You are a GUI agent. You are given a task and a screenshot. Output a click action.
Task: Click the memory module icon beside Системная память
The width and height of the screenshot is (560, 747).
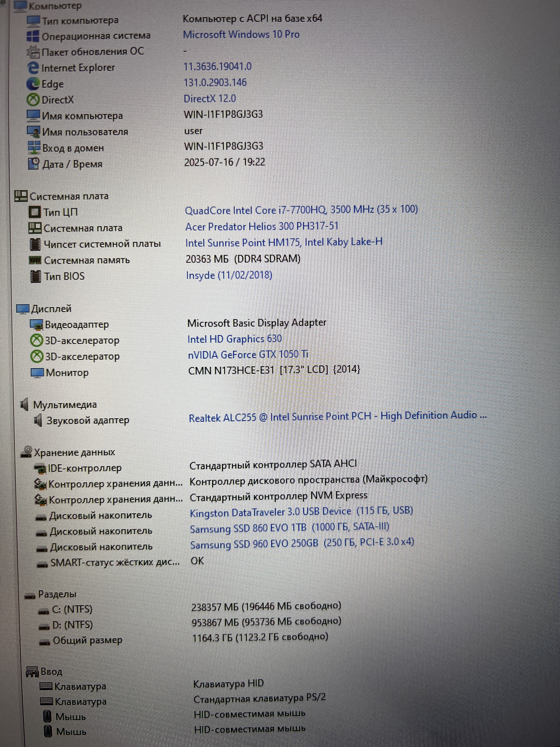tap(35, 260)
